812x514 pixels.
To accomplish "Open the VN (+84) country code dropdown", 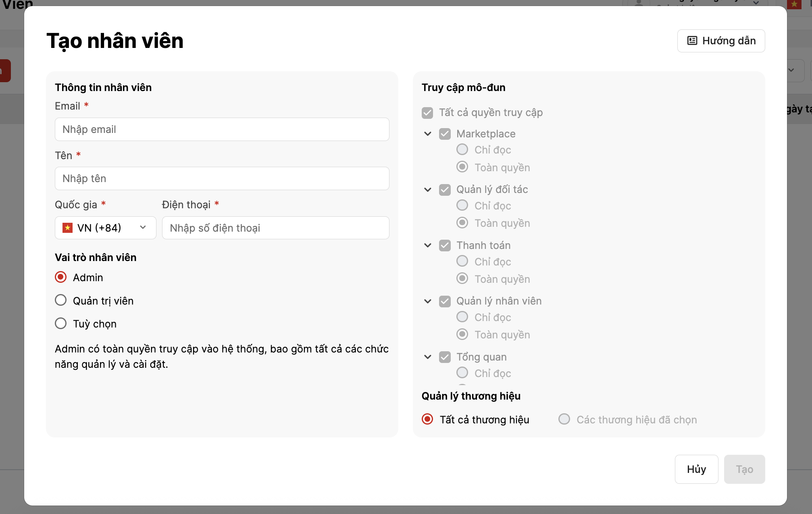I will pos(105,228).
